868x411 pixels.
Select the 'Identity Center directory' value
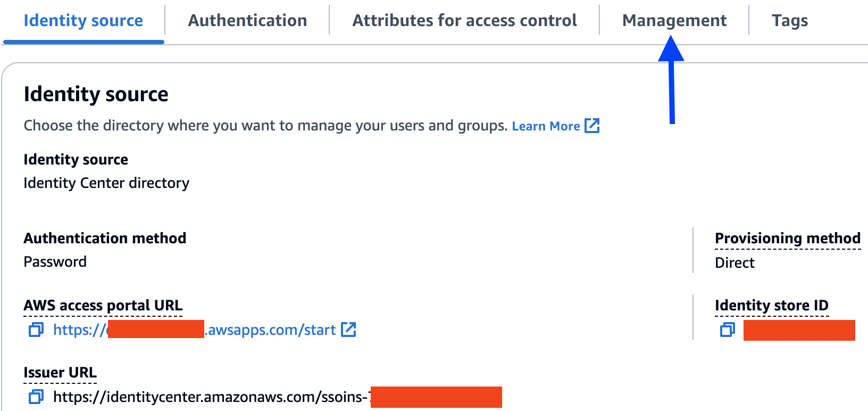[106, 183]
